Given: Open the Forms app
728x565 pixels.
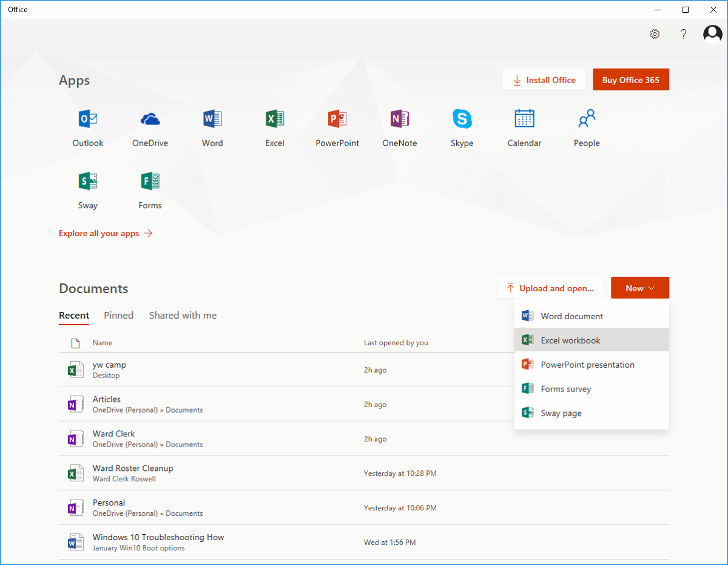Looking at the screenshot, I should click(150, 188).
